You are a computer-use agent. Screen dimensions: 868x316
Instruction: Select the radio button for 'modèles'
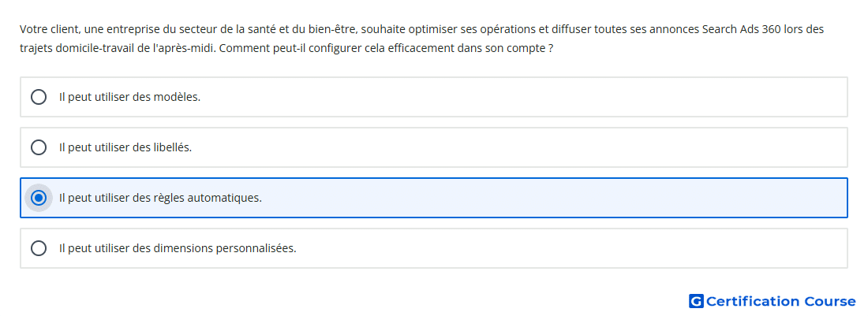[x=38, y=97]
